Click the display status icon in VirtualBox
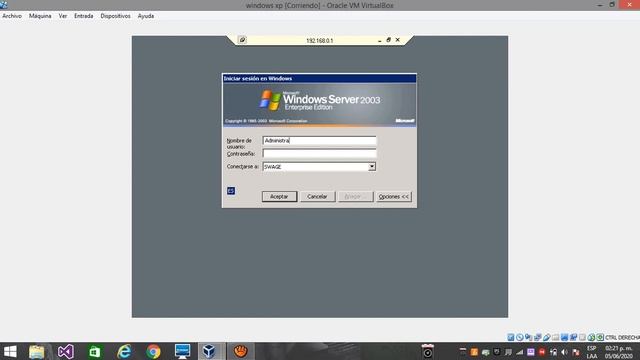 [x=564, y=337]
